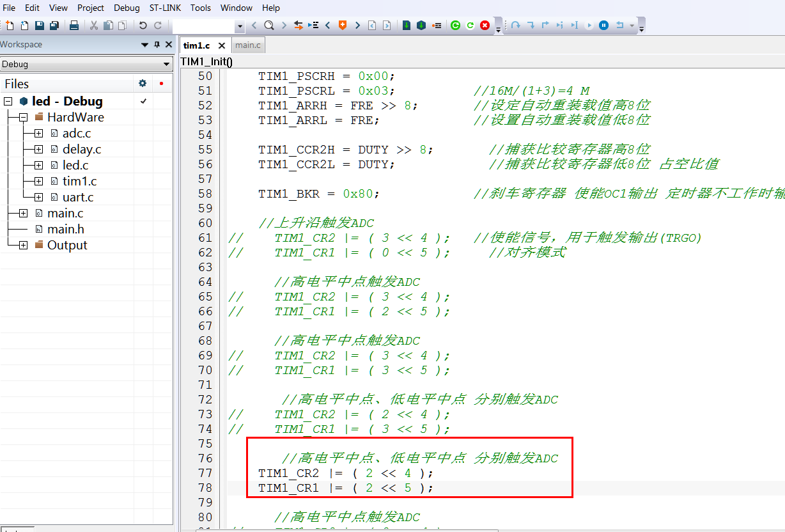Open the quick search combo dropdown

click(240, 27)
